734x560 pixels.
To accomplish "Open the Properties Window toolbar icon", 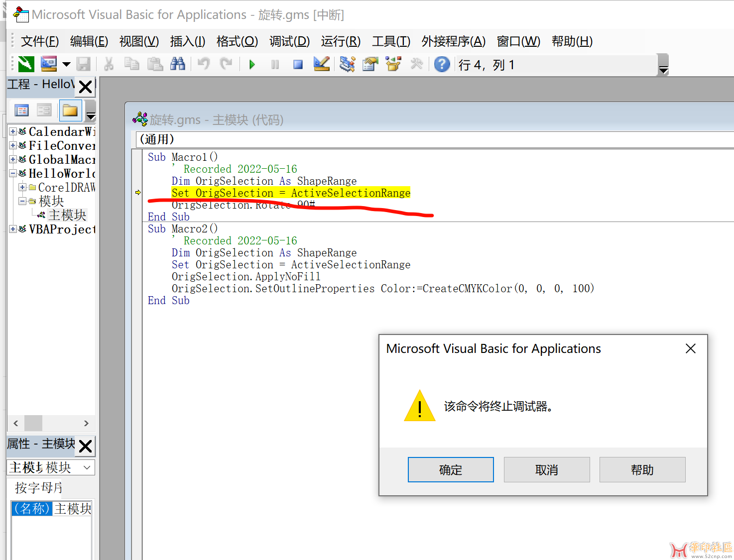I will coord(370,64).
